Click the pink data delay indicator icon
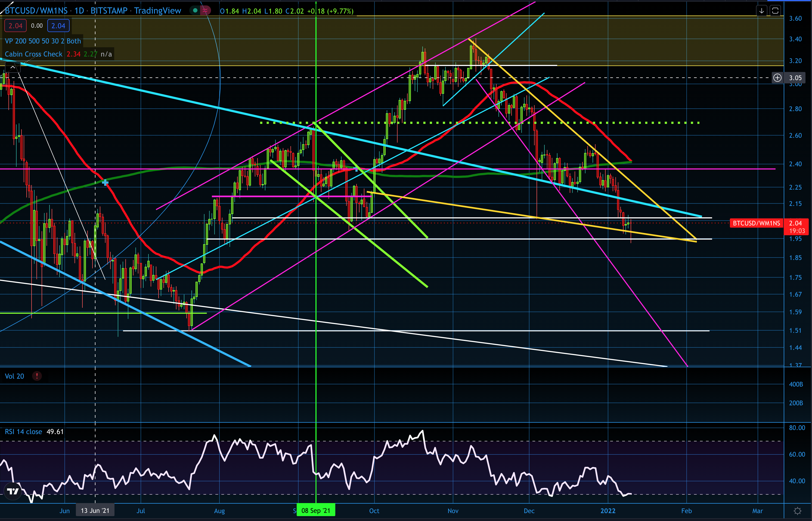The height and width of the screenshot is (521, 812). tap(205, 11)
